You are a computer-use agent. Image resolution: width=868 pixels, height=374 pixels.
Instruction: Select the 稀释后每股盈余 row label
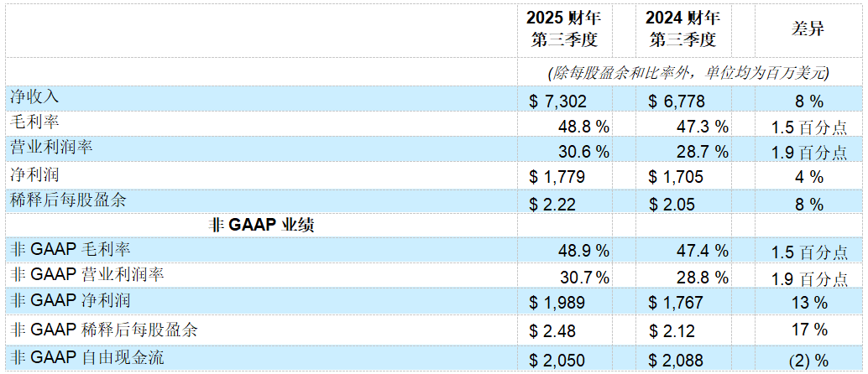tap(68, 199)
